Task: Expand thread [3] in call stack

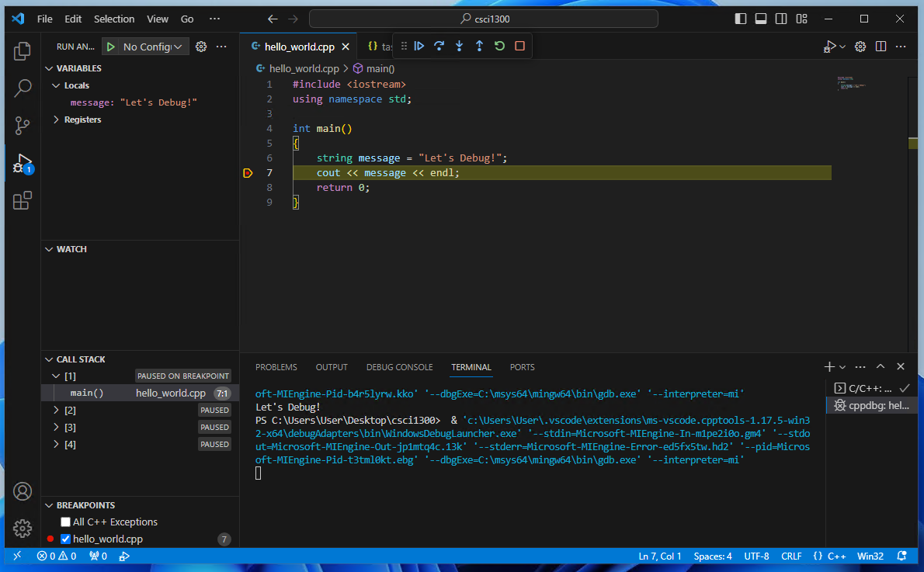Action: [56, 427]
